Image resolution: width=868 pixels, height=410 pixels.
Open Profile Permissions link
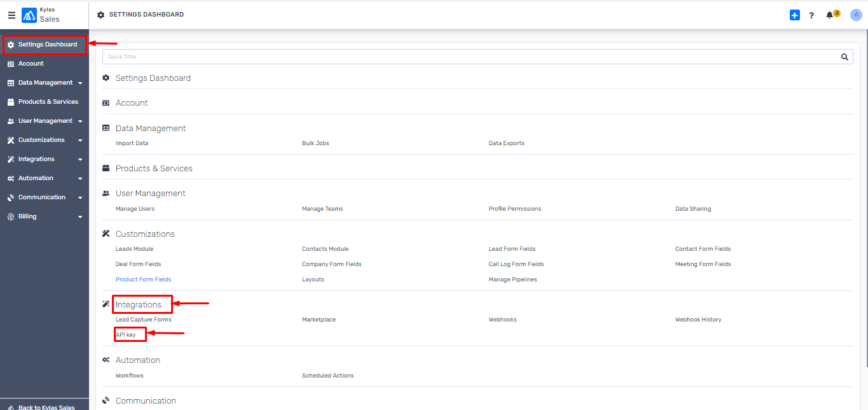pos(515,209)
